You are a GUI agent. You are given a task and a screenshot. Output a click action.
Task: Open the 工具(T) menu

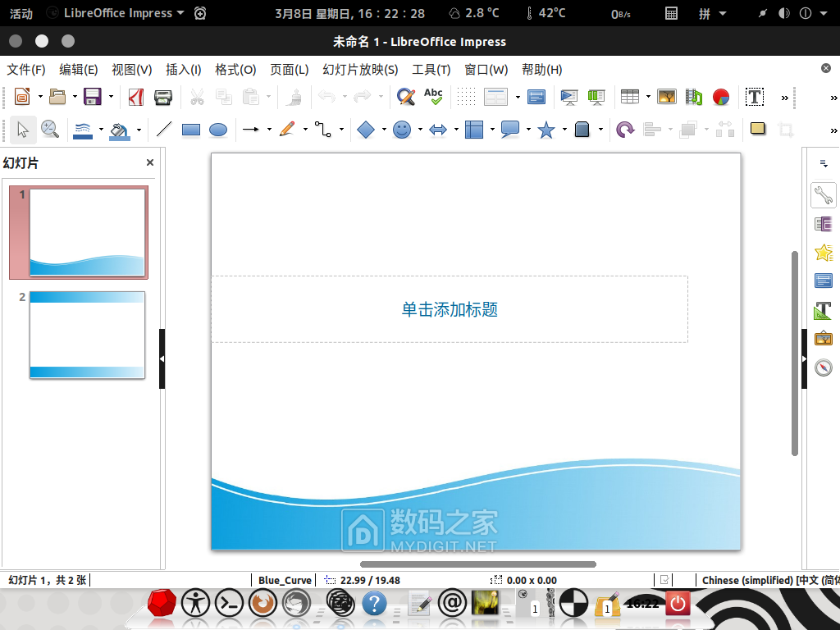click(x=431, y=70)
